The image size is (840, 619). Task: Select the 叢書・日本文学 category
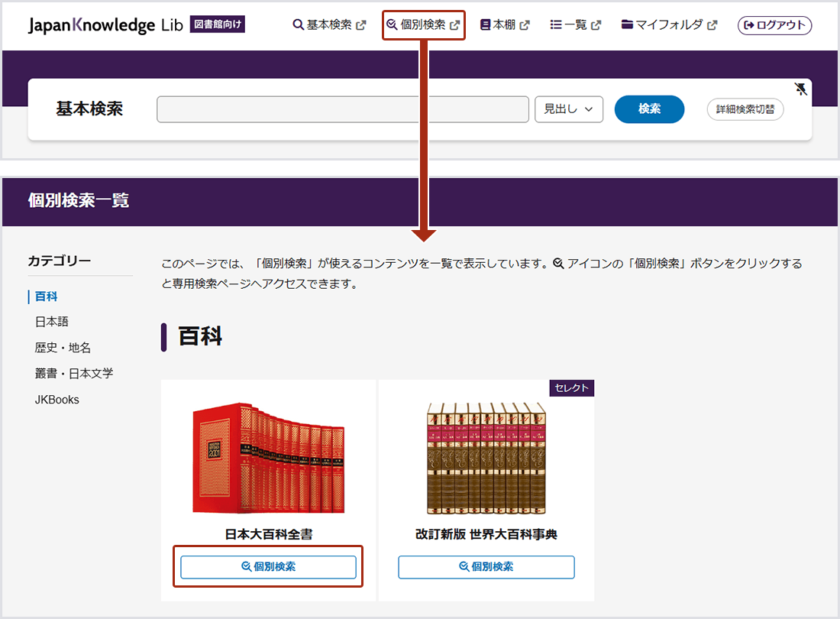click(74, 374)
